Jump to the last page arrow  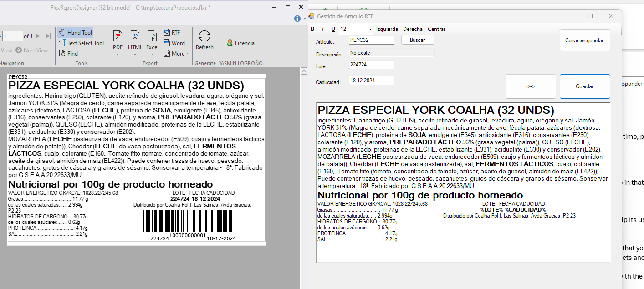pos(48,36)
